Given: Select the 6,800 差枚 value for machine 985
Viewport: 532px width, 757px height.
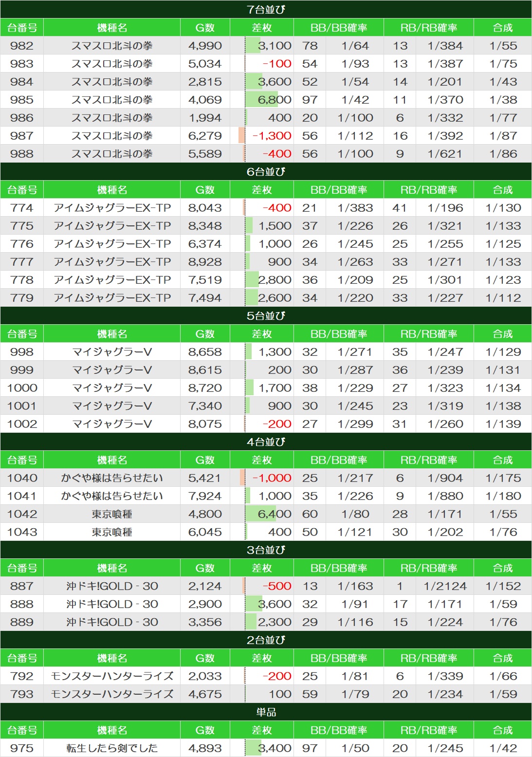Looking at the screenshot, I should 275,100.
